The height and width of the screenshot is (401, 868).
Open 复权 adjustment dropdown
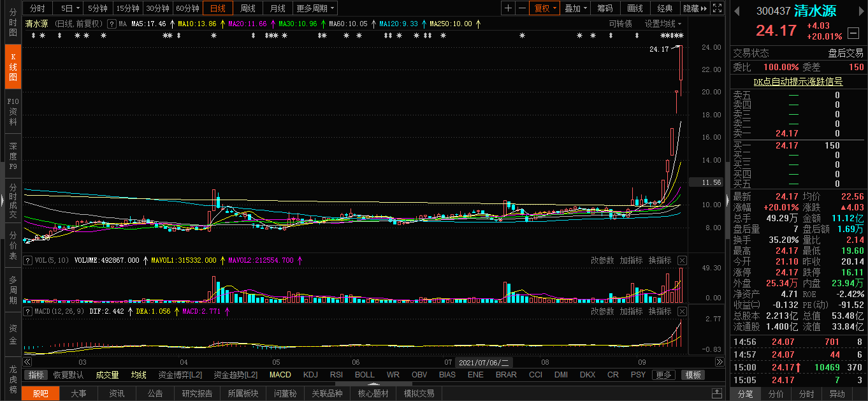[x=546, y=8]
